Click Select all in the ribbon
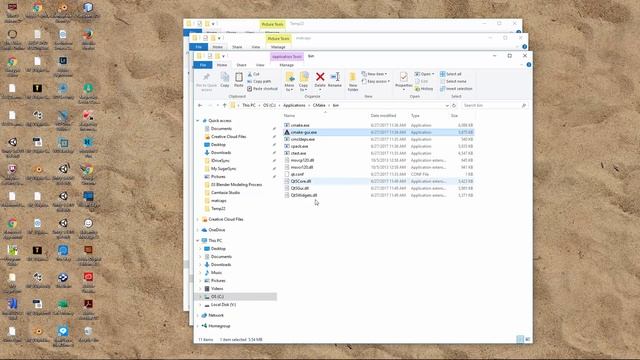The image size is (640, 360). [451, 74]
